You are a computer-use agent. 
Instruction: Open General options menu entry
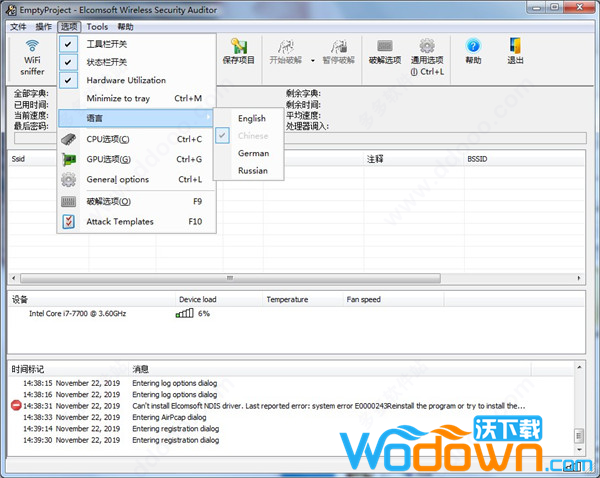point(137,179)
